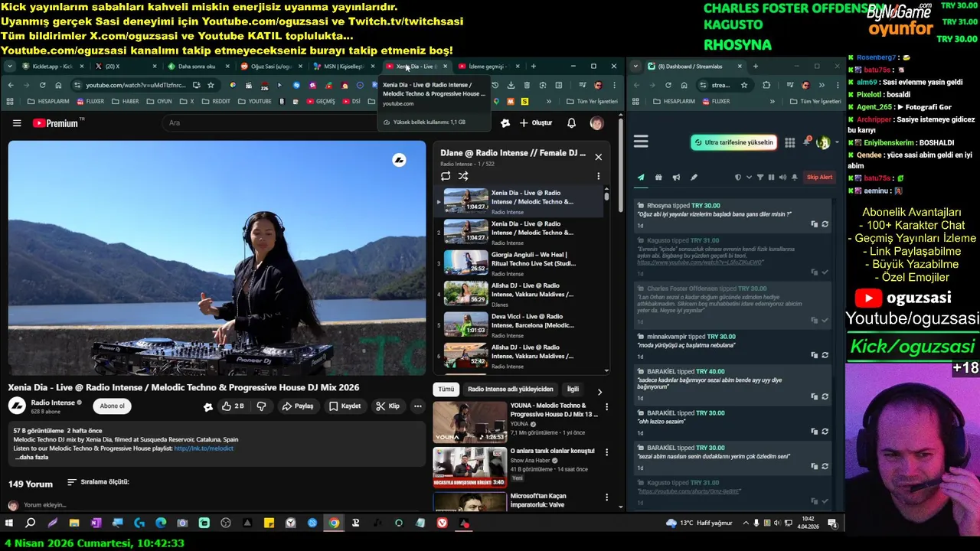Open Streamlabs app grid icon
This screenshot has height=551, width=980.
click(789, 142)
